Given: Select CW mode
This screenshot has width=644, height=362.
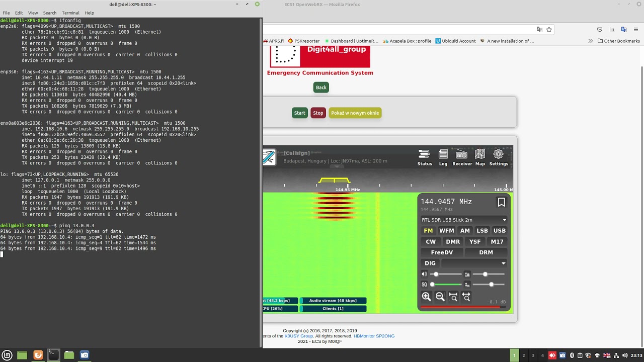Looking at the screenshot, I should point(431,242).
